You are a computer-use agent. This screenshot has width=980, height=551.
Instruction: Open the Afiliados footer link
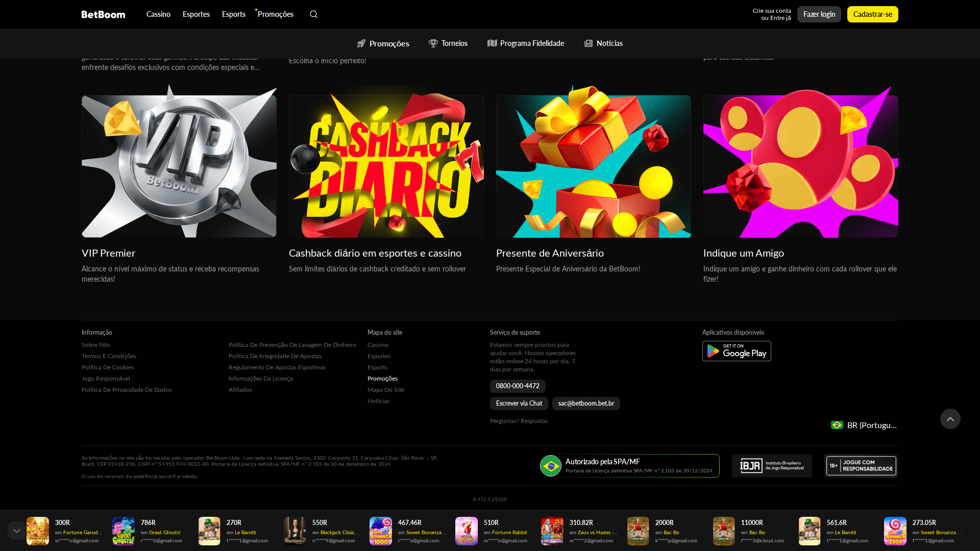[x=240, y=390]
